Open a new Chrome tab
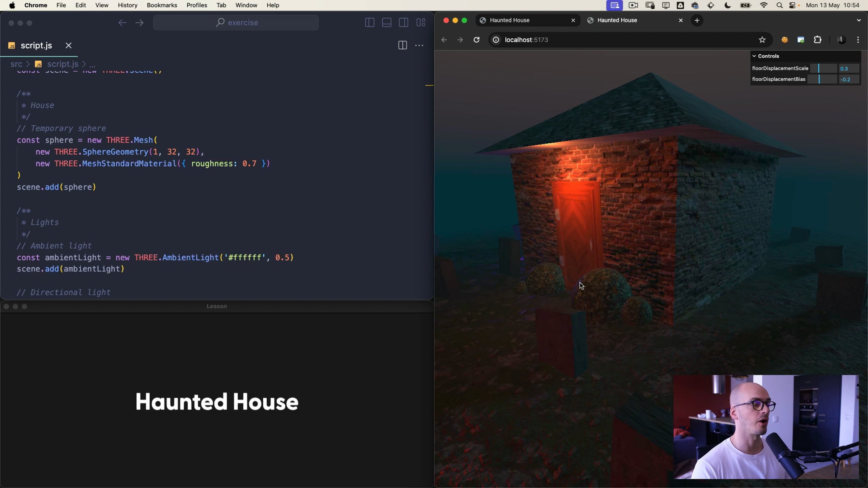Image resolution: width=868 pixels, height=488 pixels. (697, 20)
